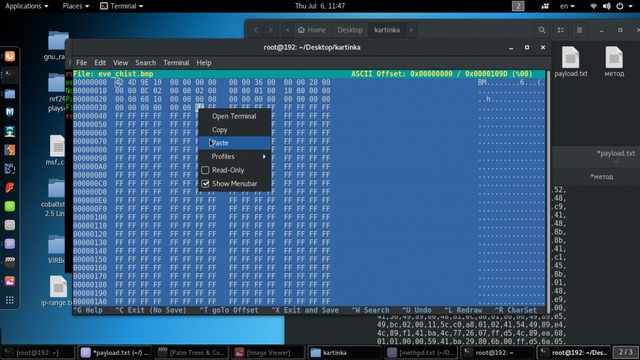Click the Home breadcrumb button
The height and width of the screenshot is (360, 640).
312,30
